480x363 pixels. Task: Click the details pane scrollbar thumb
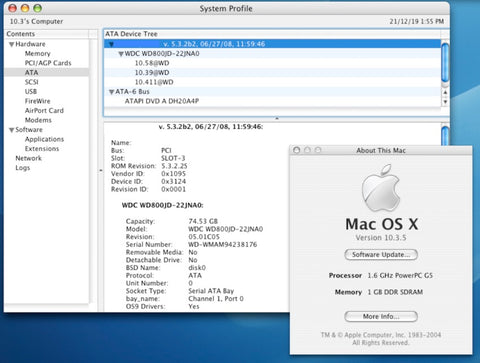[445, 135]
